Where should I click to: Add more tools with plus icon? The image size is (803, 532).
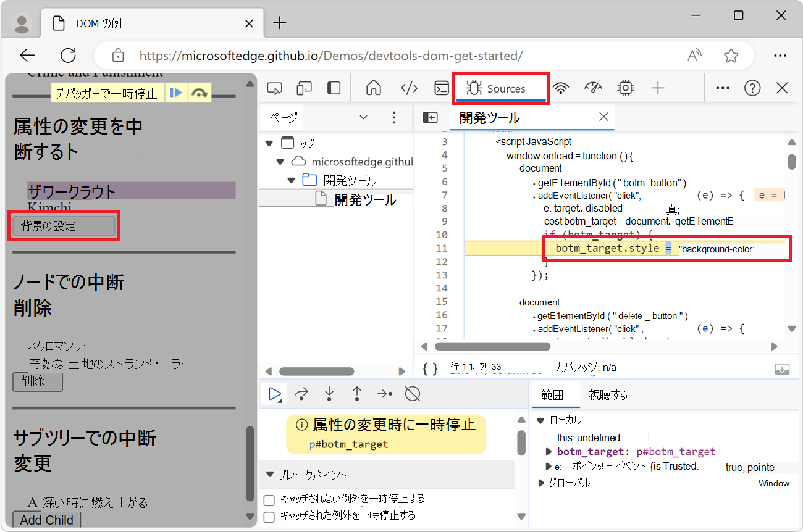coord(658,88)
